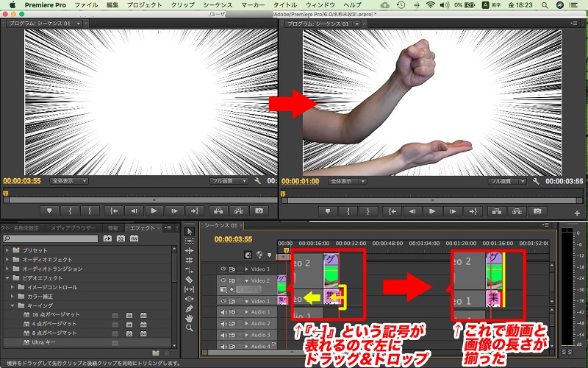The width and height of the screenshot is (588, 368).
Task: Expand the プリセット folder
Action: click(7, 250)
